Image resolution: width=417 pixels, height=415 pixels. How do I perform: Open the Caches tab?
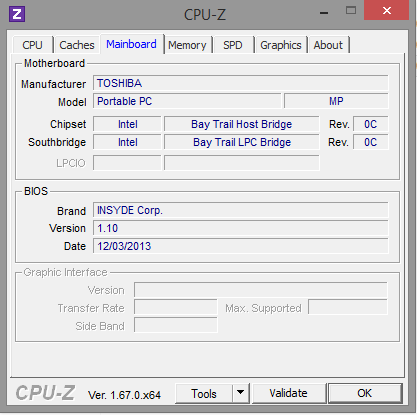point(77,45)
